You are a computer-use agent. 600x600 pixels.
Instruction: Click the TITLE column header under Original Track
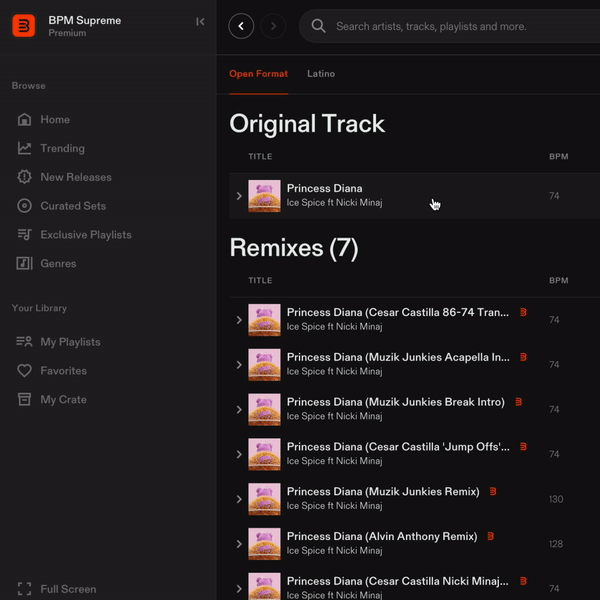pos(260,157)
